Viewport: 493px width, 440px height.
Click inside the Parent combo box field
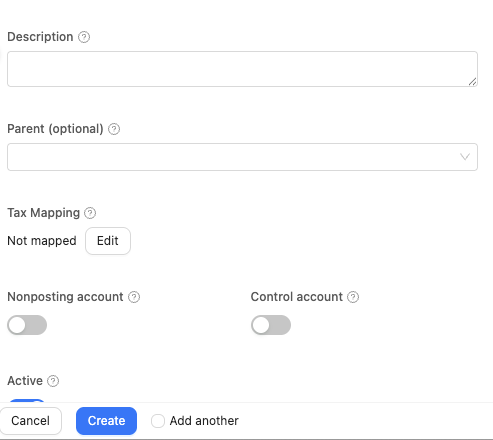(242, 157)
